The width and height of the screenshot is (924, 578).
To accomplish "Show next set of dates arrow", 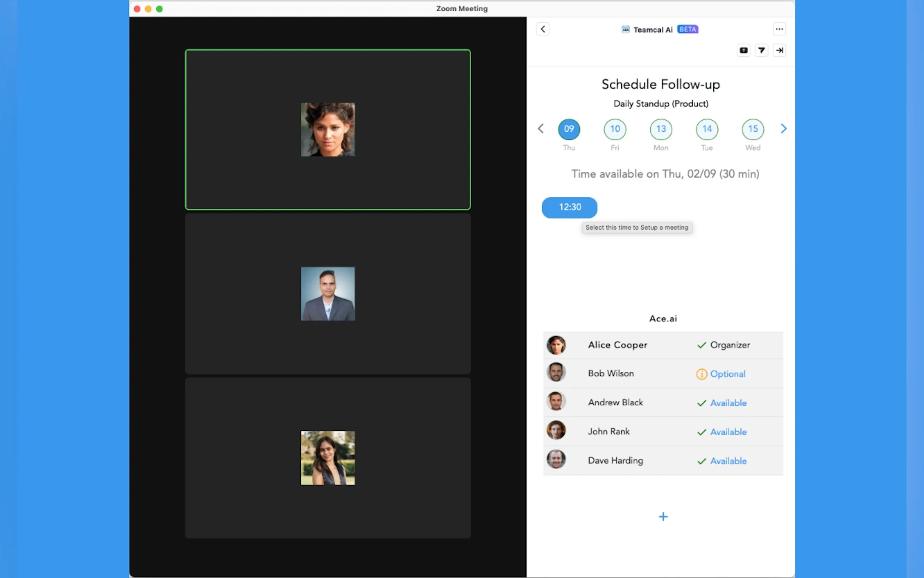I will 784,129.
